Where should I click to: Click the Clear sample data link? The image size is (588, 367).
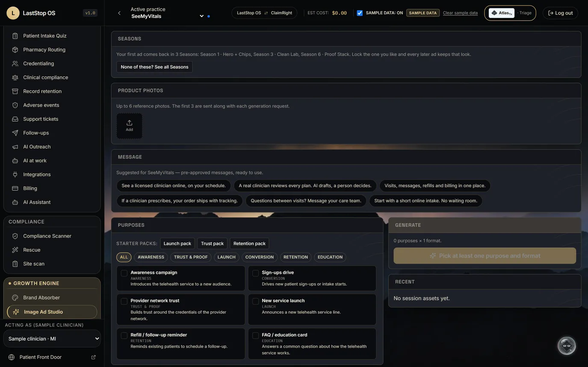pos(460,13)
